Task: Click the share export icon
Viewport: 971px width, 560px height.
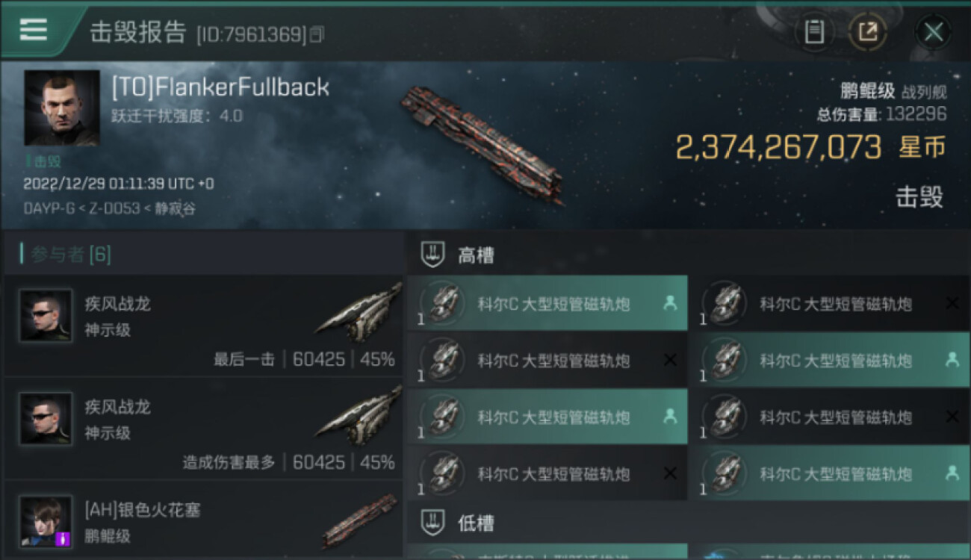Action: pyautogui.click(x=868, y=31)
